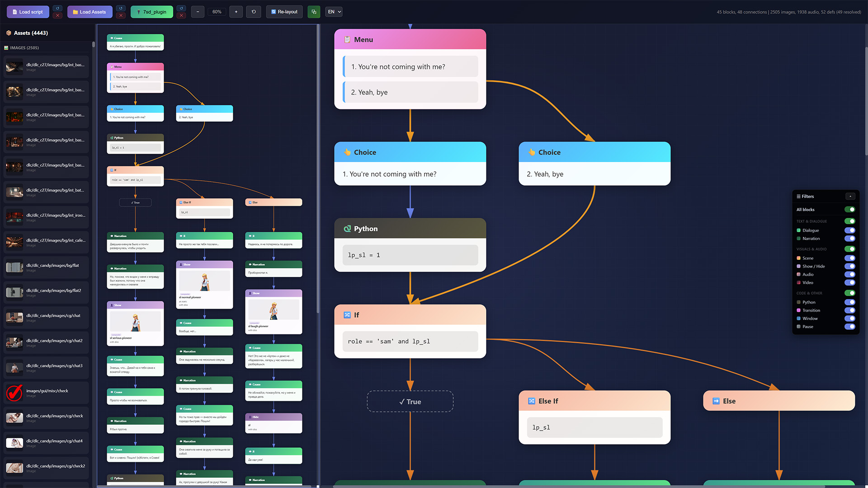Viewport: 868px width, 488px height.
Task: Disable the Narration filter toggle
Action: (x=849, y=239)
